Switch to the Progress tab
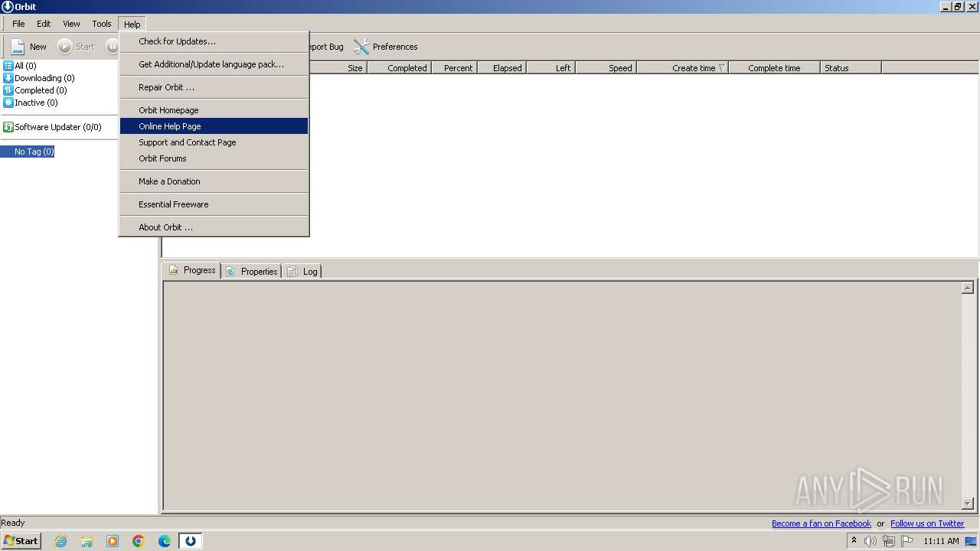This screenshot has width=980, height=551. [x=191, y=270]
